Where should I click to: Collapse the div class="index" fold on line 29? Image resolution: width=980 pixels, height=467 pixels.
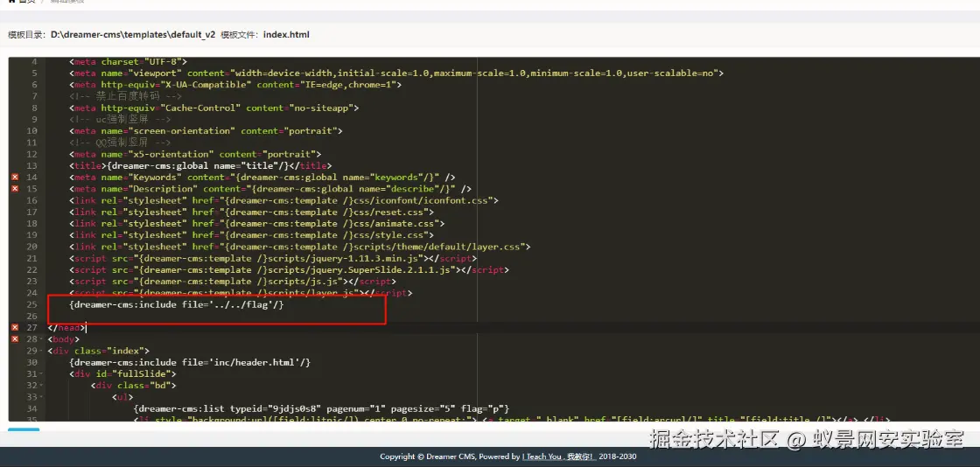click(x=41, y=351)
